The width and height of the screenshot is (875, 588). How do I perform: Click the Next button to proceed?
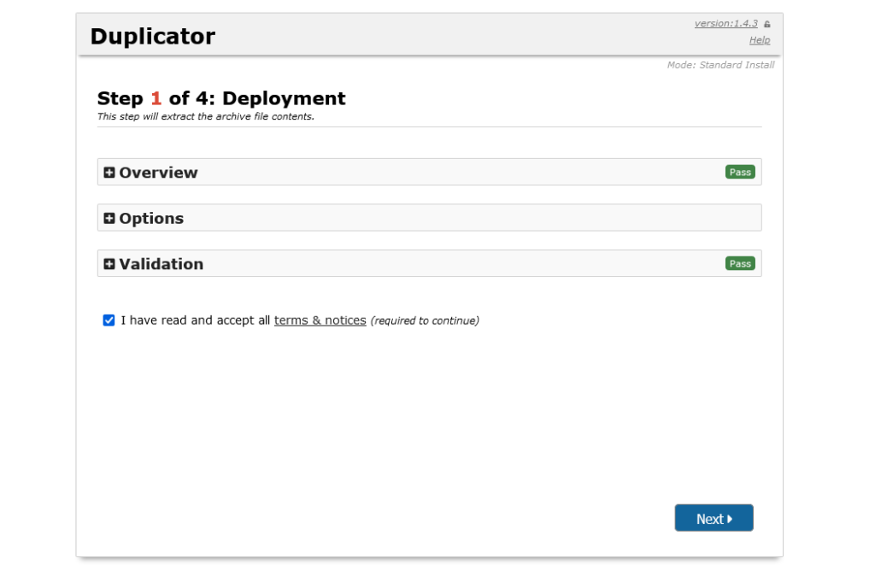tap(714, 518)
